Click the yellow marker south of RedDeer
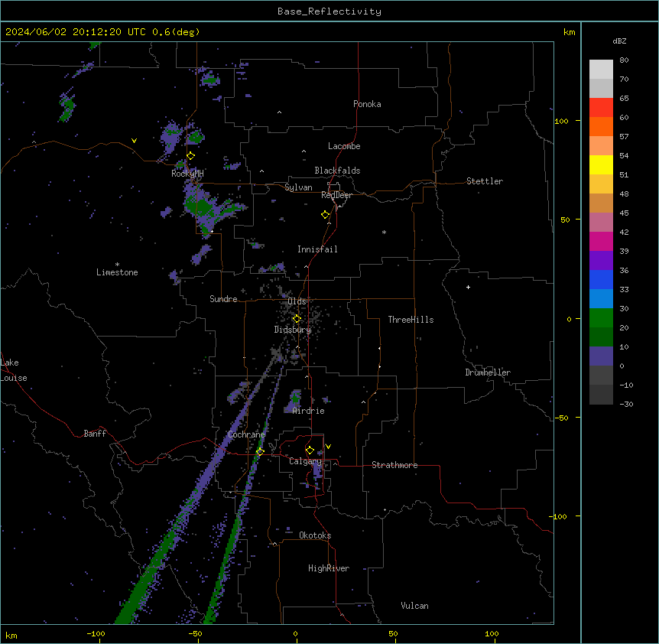This screenshot has width=659, height=644. (x=326, y=215)
